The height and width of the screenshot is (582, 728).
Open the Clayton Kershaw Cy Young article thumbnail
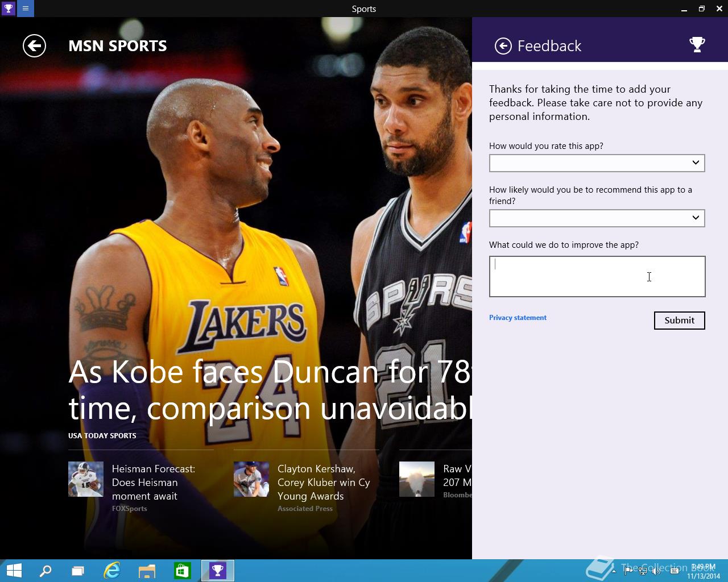coord(251,479)
